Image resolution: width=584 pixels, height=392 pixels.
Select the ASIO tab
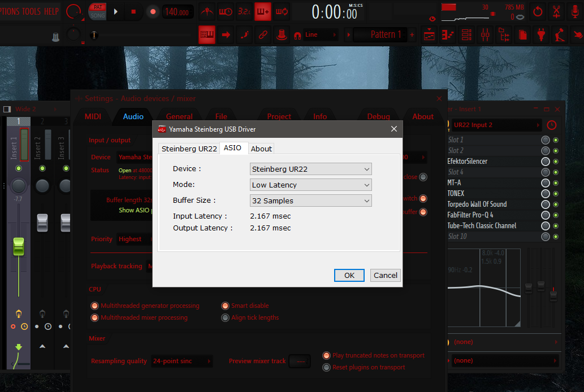tap(232, 148)
